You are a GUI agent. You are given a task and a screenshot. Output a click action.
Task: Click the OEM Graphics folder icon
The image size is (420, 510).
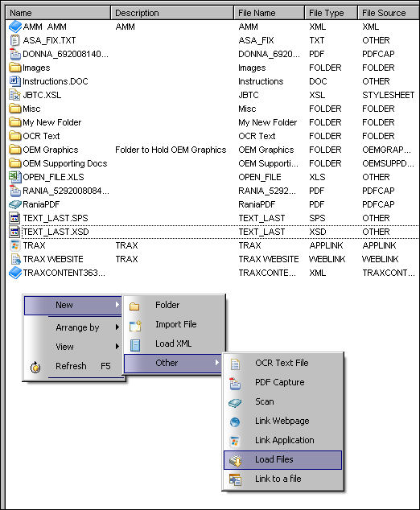click(15, 150)
